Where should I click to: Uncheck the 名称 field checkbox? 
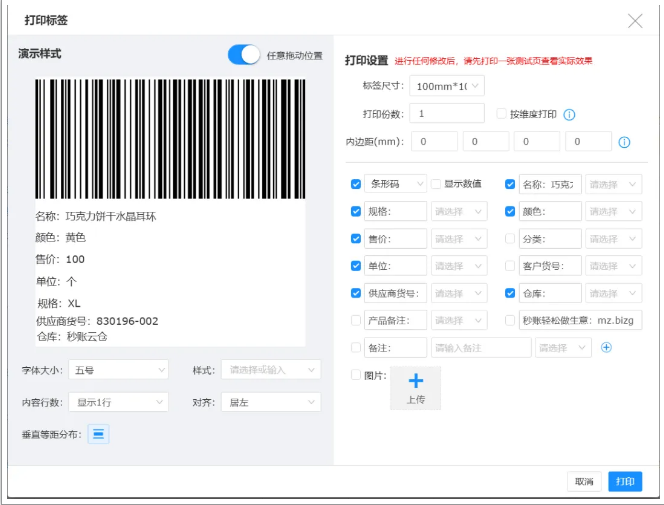pyautogui.click(x=510, y=184)
